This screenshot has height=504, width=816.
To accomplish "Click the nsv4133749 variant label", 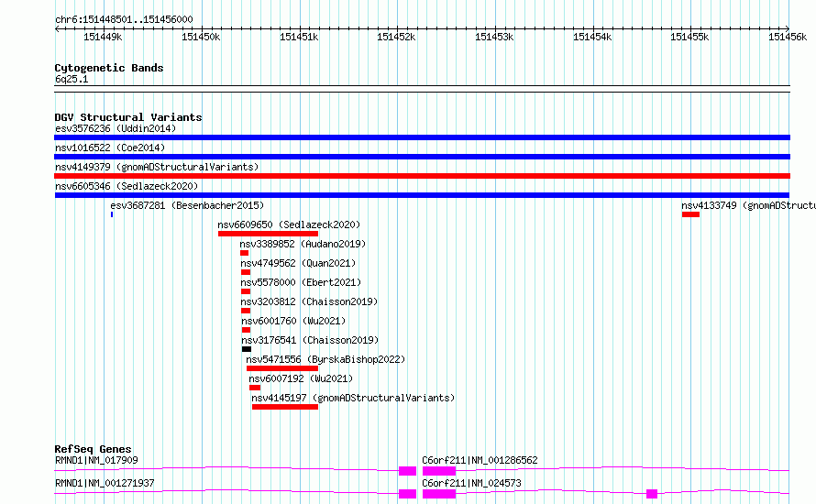I will point(748,205).
